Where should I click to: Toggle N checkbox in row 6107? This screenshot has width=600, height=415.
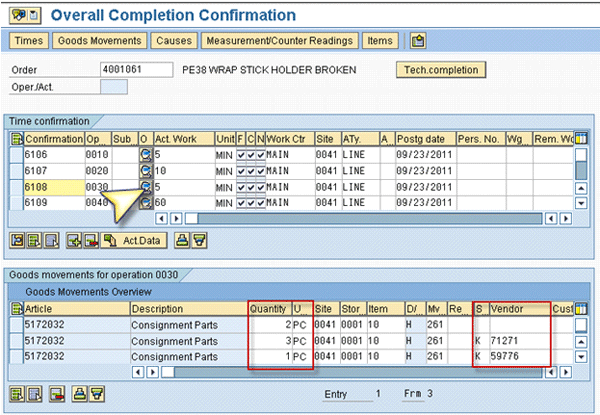click(x=261, y=171)
